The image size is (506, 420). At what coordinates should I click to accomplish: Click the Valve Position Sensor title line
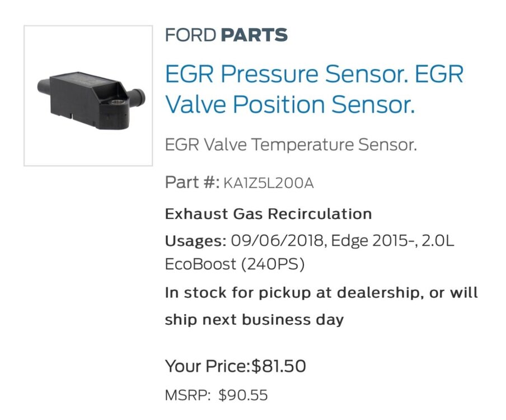point(291,105)
